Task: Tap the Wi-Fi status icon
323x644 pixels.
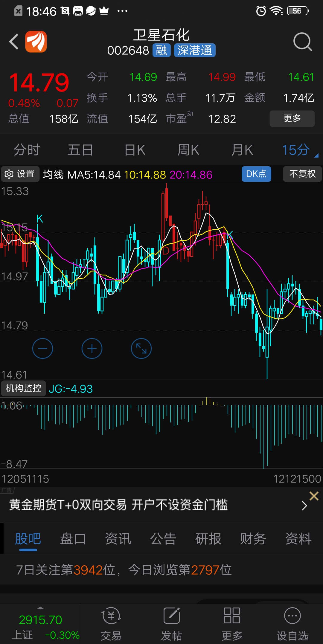Action: tap(276, 11)
